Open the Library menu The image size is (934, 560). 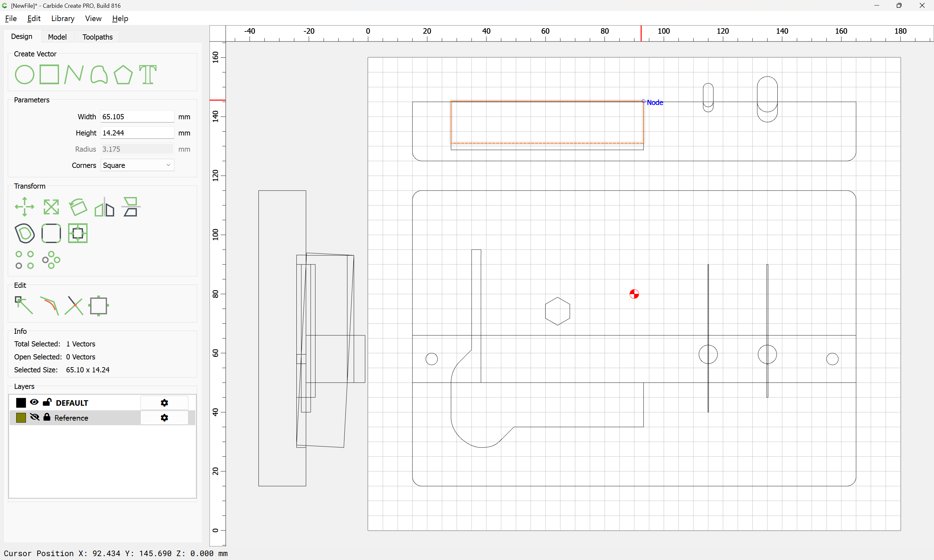(63, 18)
